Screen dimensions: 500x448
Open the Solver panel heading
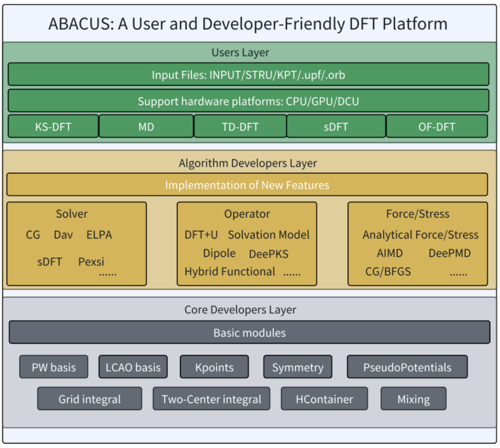pos(72,214)
